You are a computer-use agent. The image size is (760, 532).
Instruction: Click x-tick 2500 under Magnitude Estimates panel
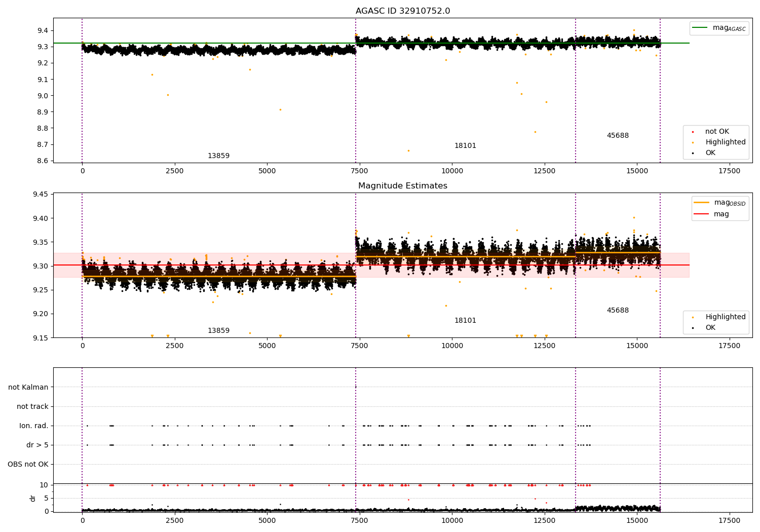click(x=175, y=346)
